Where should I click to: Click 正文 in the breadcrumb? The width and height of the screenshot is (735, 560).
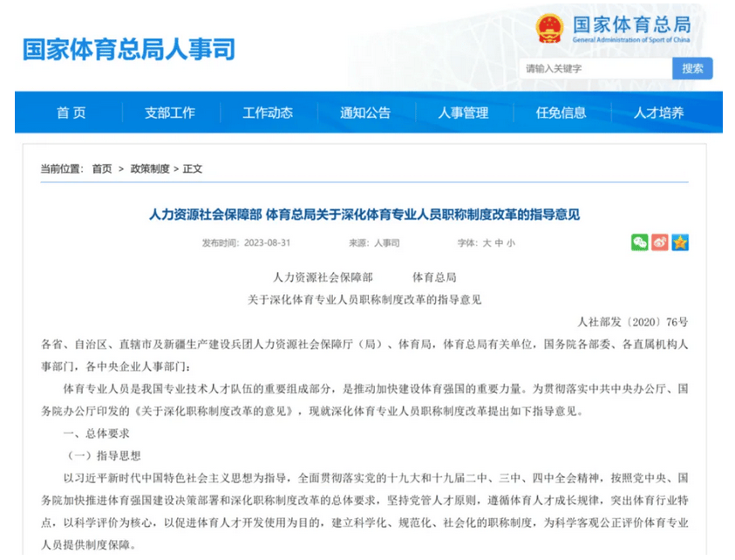(192, 169)
